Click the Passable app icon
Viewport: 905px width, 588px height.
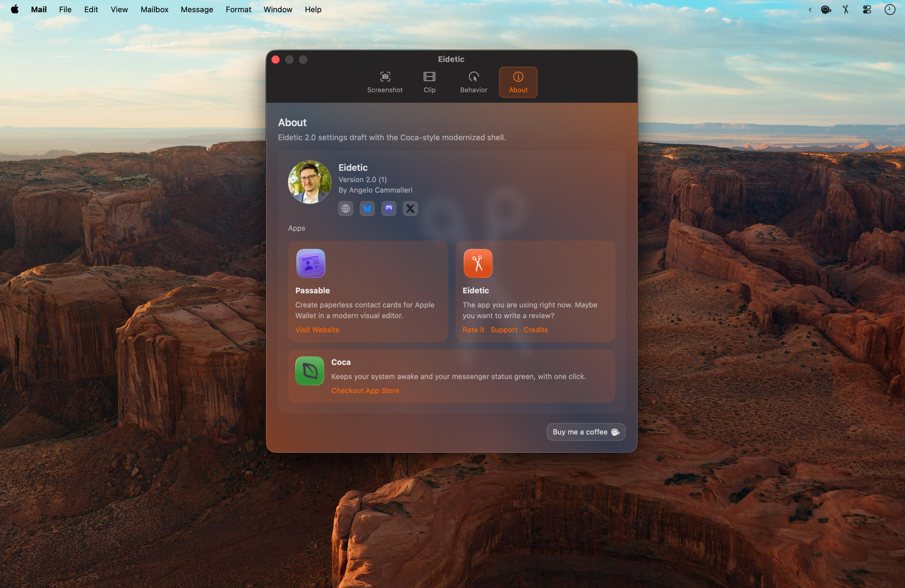coord(311,263)
